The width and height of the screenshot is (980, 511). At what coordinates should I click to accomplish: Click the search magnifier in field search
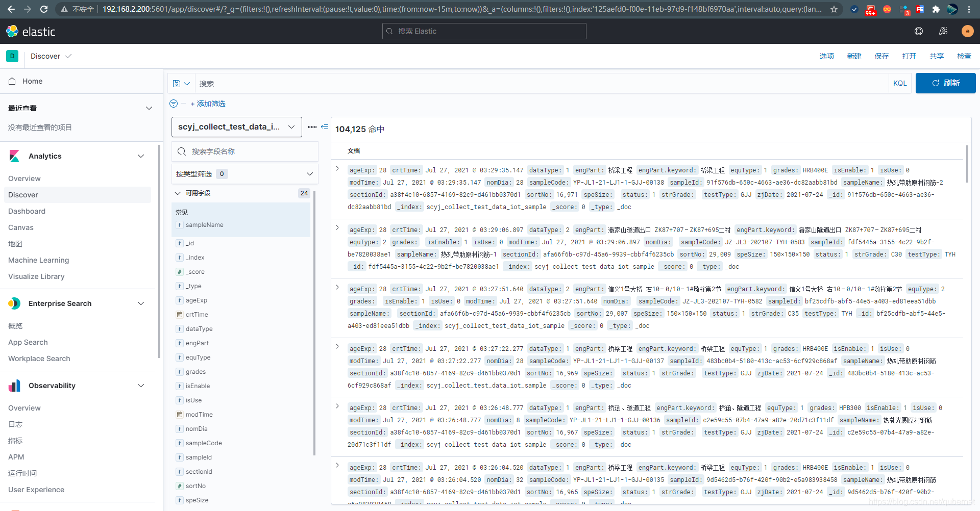tap(182, 151)
